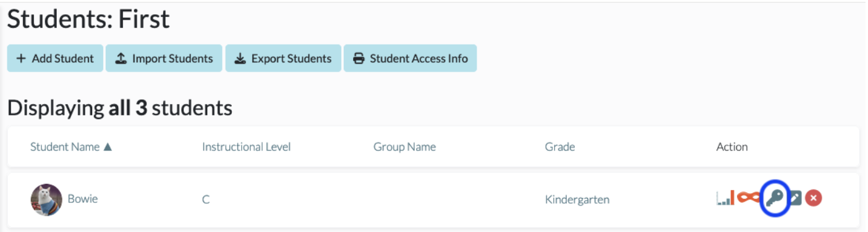Click Bowie's cat avatar thumbnail
This screenshot has width=868, height=232.
[46, 199]
